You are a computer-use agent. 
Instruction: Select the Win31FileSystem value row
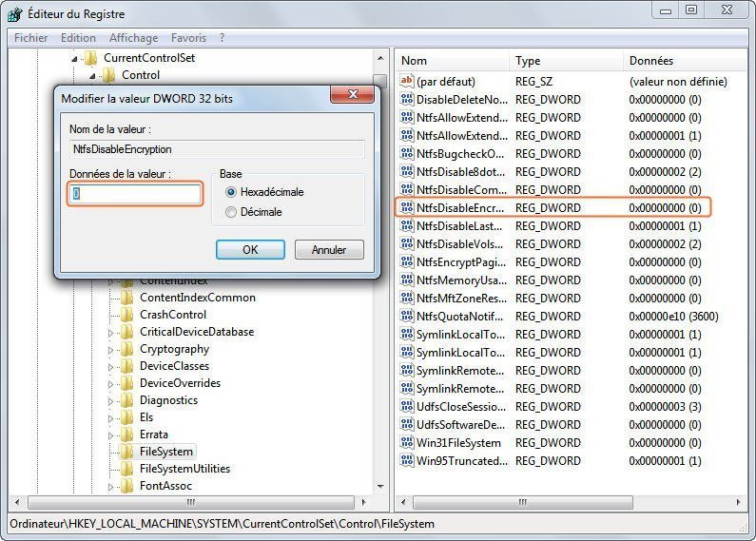(x=572, y=443)
